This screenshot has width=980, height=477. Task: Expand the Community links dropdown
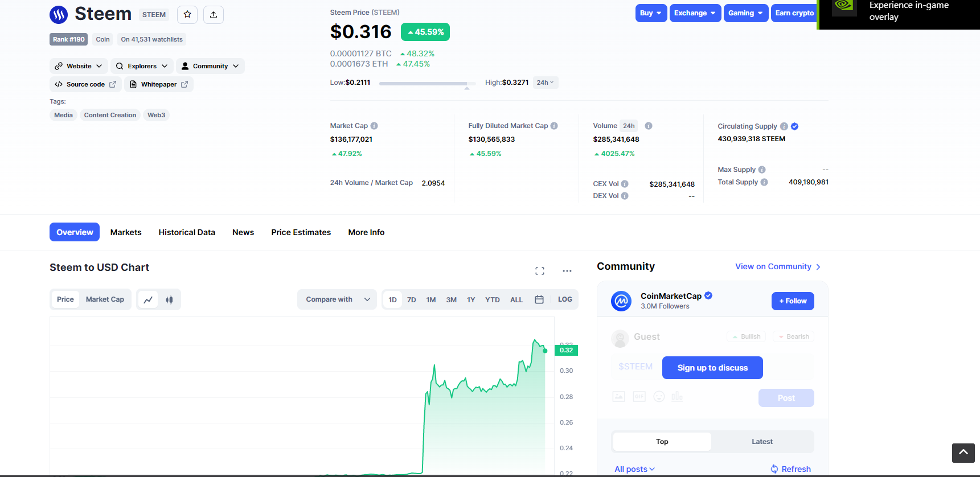tap(210, 66)
